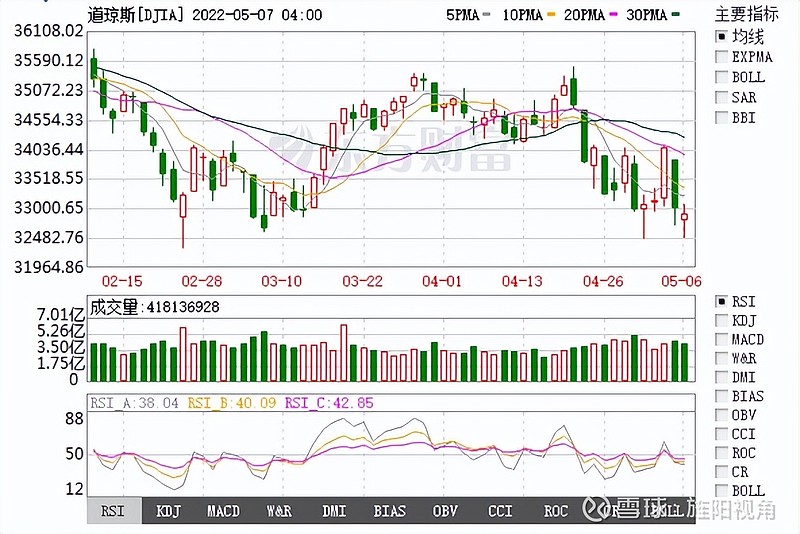Screen dimensions: 800x534
Task: Click the RSI_B:40.09 readout
Action: coord(232,403)
